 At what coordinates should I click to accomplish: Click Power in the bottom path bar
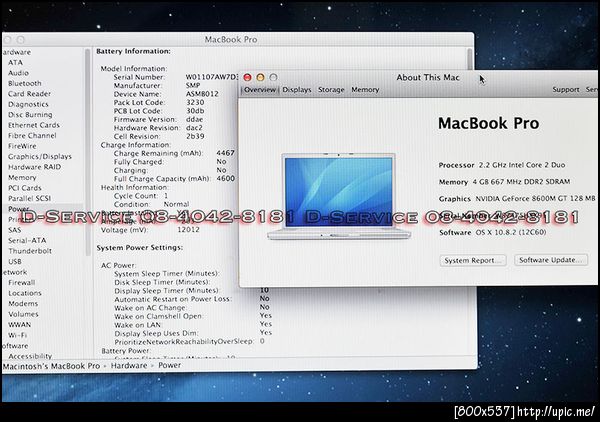pyautogui.click(x=170, y=365)
